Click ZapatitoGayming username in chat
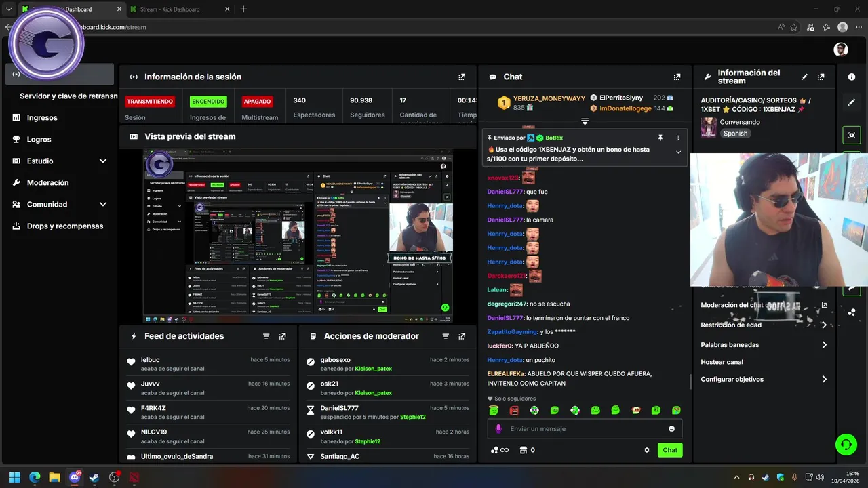 pos(512,332)
